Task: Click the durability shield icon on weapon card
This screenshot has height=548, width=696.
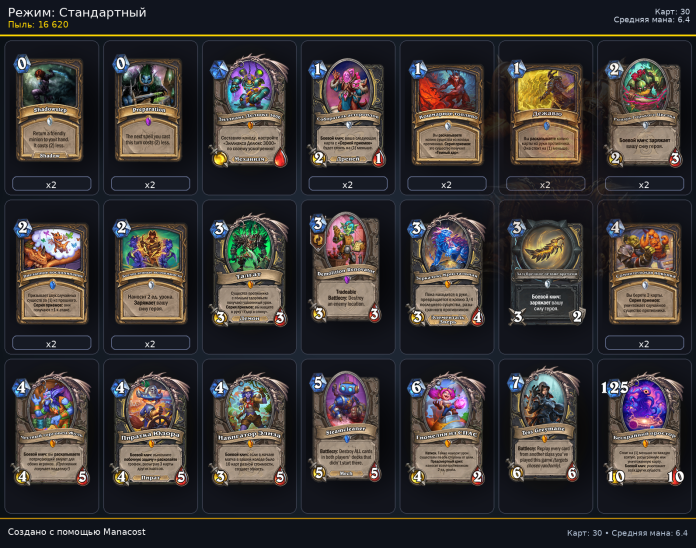Action: pyautogui.click(x=577, y=316)
